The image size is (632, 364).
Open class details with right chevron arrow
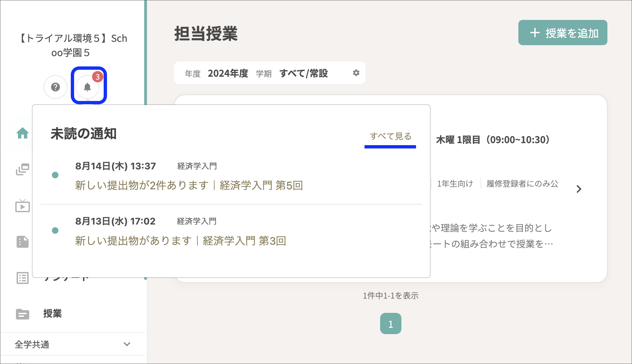pyautogui.click(x=579, y=189)
